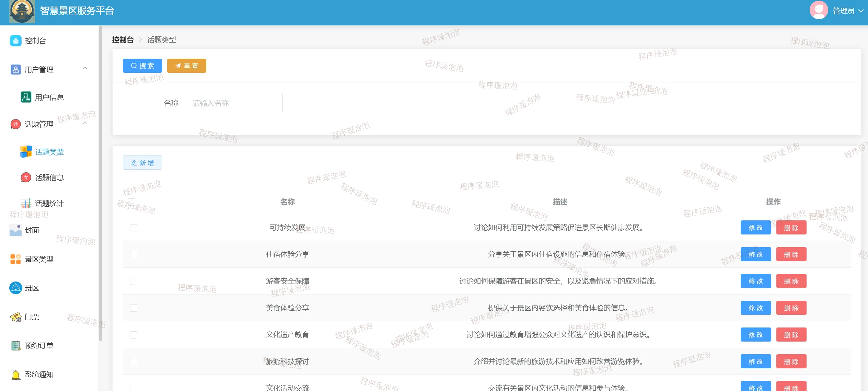Click the 话题统计 bar chart icon
The image size is (868, 391).
(x=26, y=203)
